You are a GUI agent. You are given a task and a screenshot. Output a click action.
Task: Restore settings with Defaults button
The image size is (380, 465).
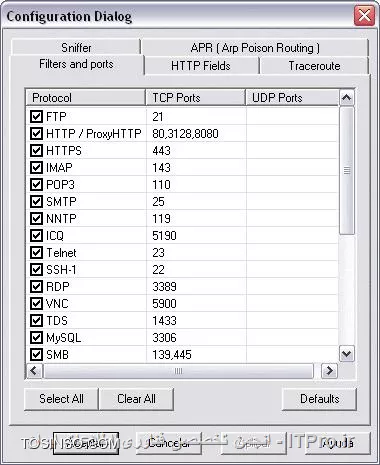pyautogui.click(x=319, y=399)
